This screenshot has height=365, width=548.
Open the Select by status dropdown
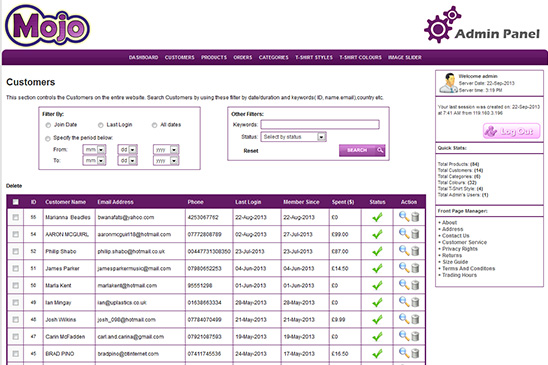coord(294,137)
